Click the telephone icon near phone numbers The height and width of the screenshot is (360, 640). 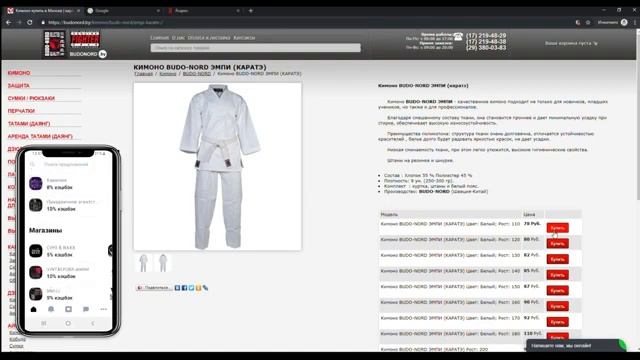click(x=458, y=37)
